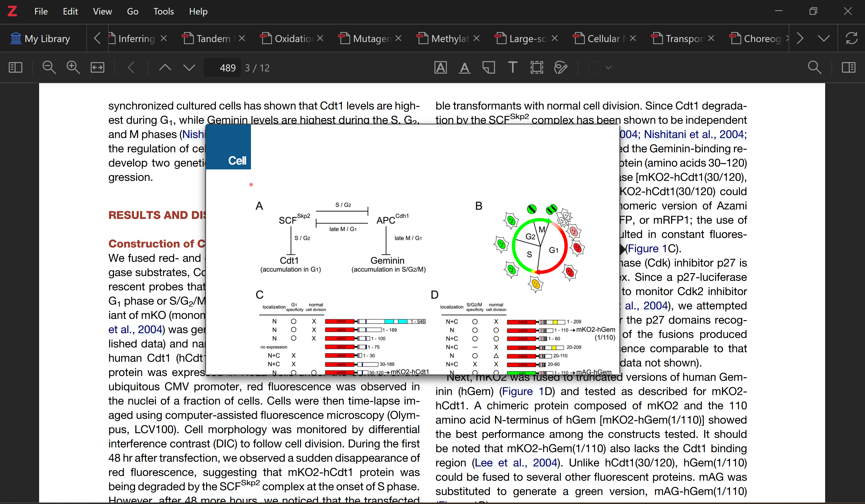Toggle fit-to-width zoom button

click(98, 68)
